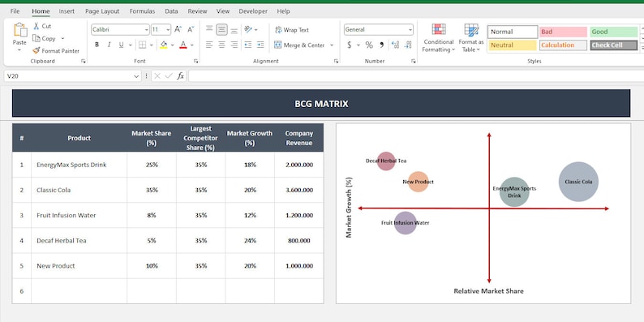Open the Paste options arrow
644x322 pixels.
[x=19, y=50]
